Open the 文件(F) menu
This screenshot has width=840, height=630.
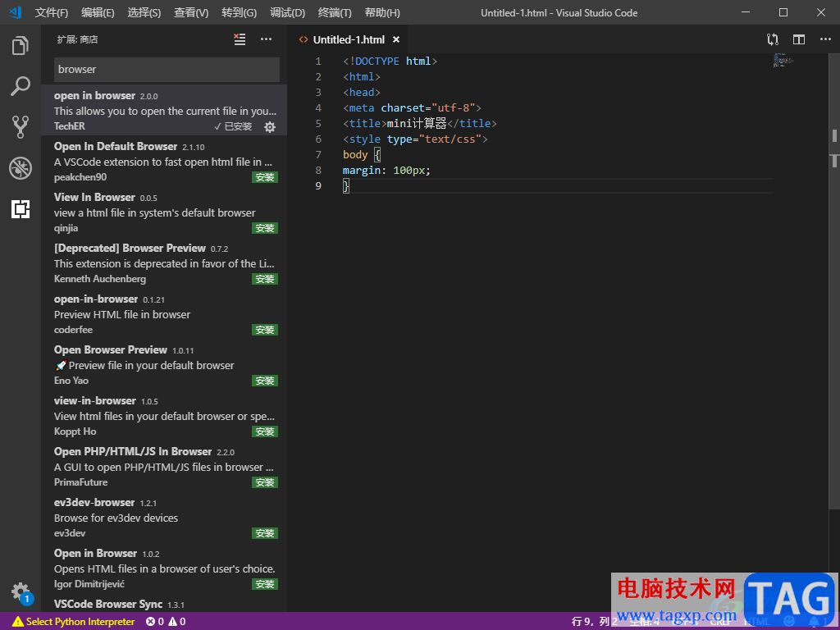coord(52,12)
